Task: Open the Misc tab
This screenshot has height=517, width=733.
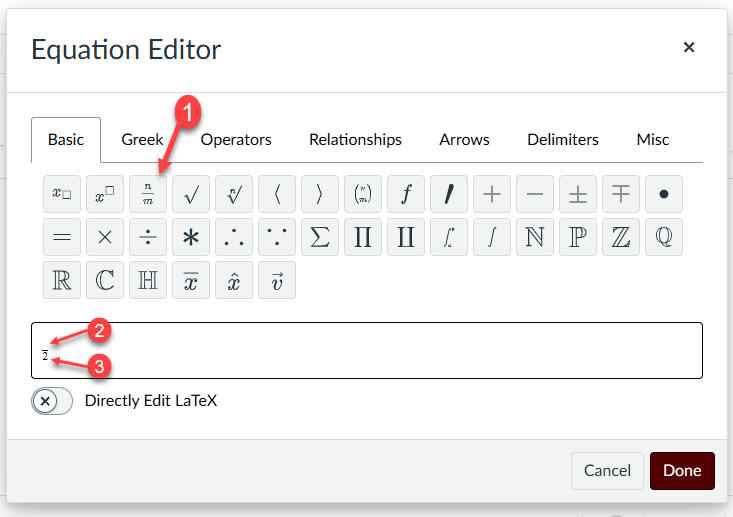Action: [x=653, y=140]
